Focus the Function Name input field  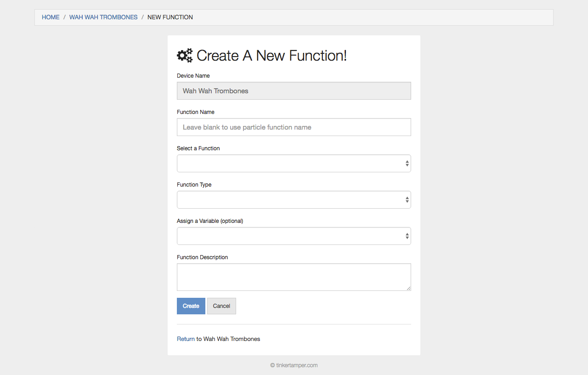(x=294, y=127)
